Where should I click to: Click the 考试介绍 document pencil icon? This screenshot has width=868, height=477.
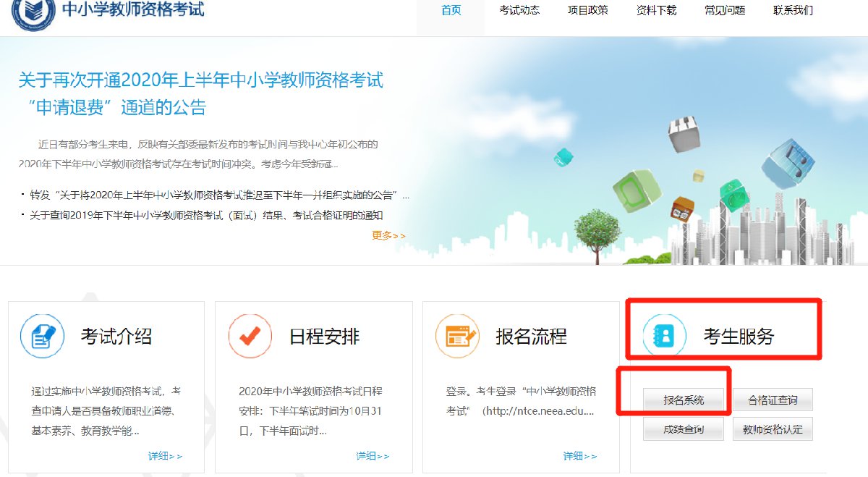click(43, 337)
